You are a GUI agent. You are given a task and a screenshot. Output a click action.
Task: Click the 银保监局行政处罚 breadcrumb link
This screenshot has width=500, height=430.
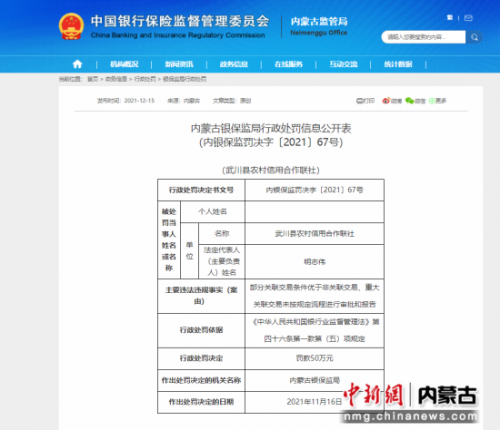184,79
